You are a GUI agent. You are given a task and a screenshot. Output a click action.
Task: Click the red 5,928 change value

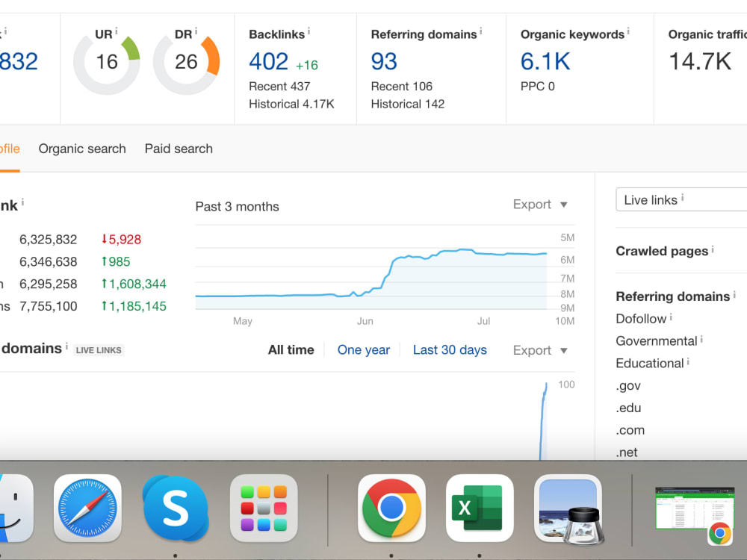point(122,239)
